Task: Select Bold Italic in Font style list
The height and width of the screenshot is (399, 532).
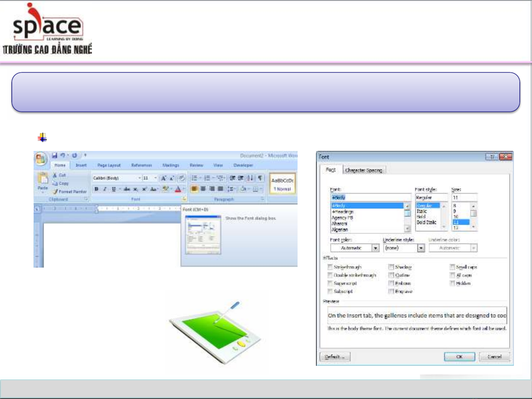Action: click(x=426, y=223)
